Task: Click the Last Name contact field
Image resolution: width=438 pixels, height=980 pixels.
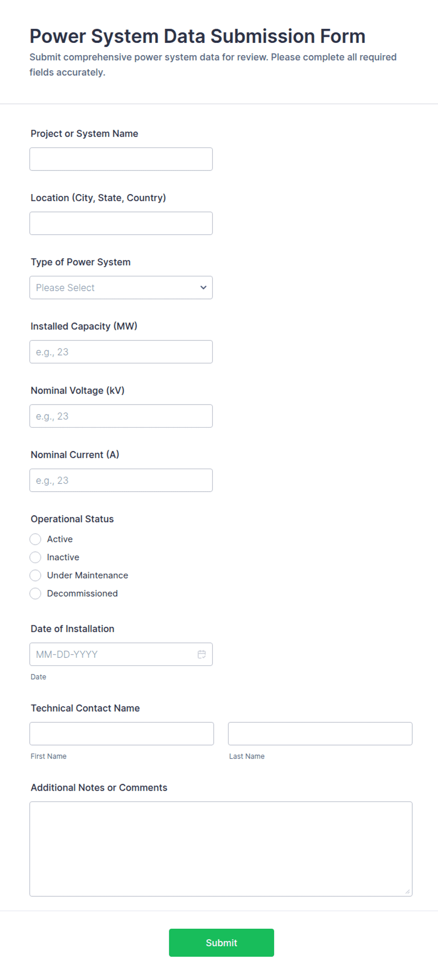Action: (320, 734)
